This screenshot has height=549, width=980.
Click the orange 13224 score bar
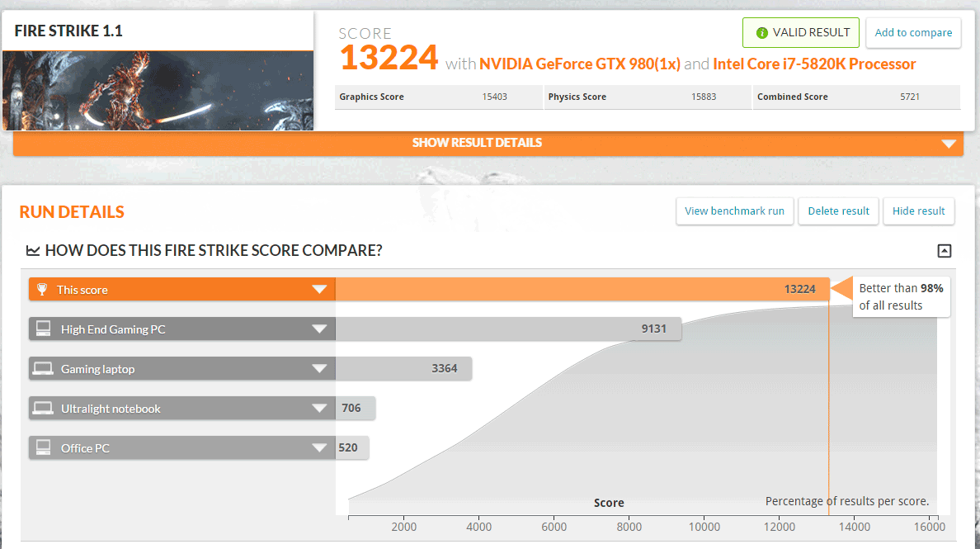[582, 289]
